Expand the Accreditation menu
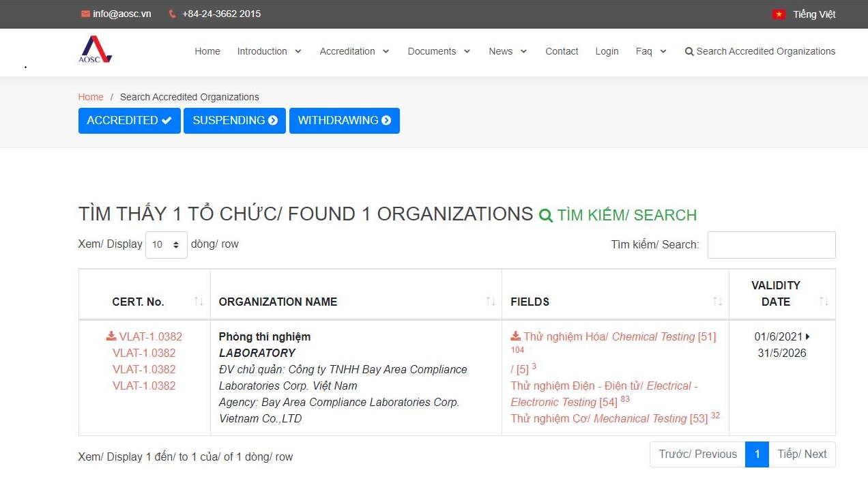This screenshot has width=868, height=492. pos(354,51)
